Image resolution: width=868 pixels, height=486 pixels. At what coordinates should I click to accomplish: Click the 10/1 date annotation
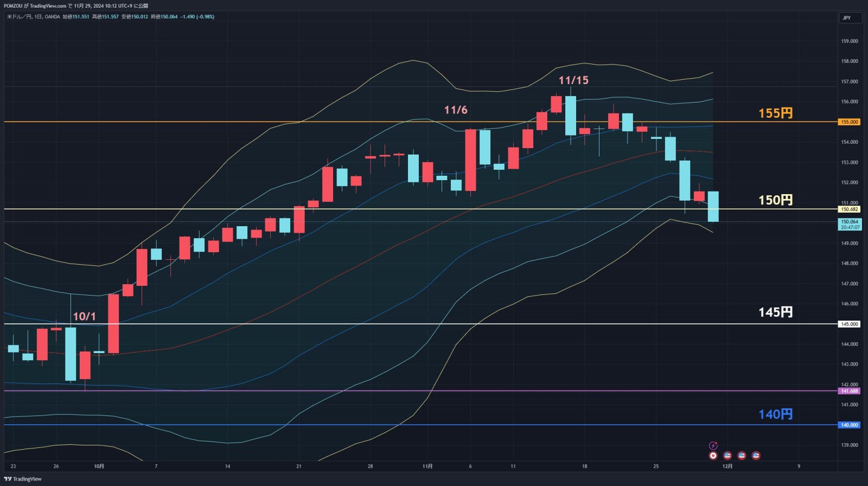click(x=84, y=316)
